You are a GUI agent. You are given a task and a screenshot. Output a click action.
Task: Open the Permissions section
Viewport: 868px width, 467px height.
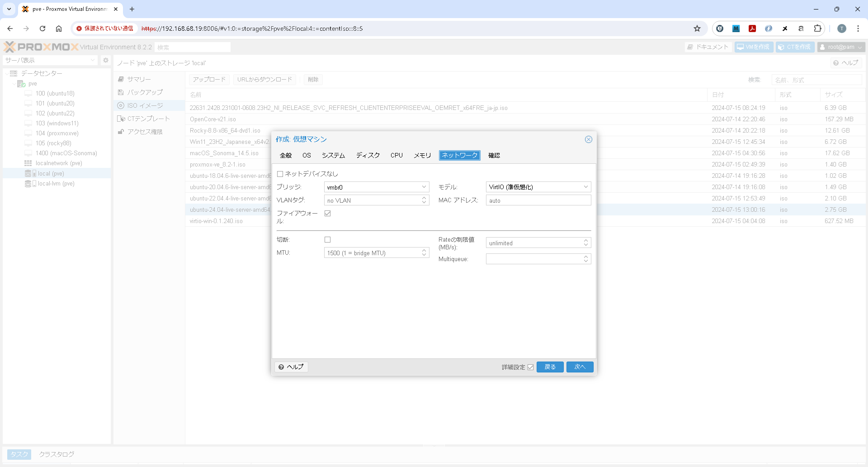[145, 132]
